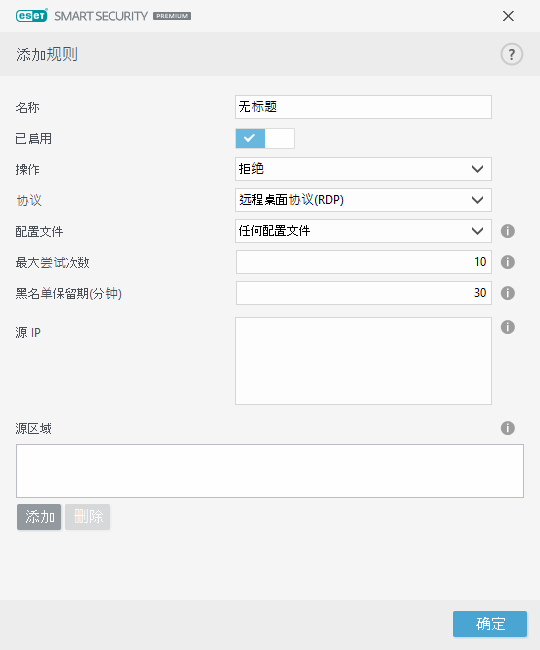Confirm the rule with the 确定 button

pyautogui.click(x=490, y=624)
